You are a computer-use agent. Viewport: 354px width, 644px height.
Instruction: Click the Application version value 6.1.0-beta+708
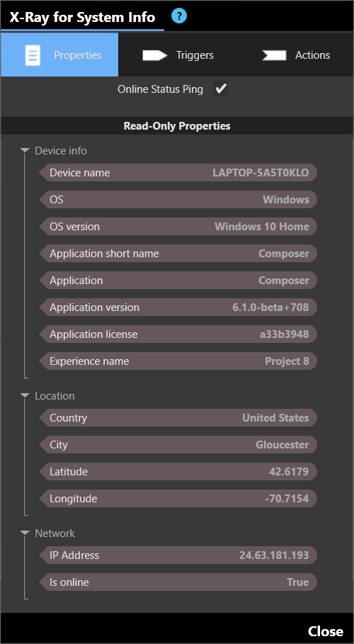pos(270,307)
